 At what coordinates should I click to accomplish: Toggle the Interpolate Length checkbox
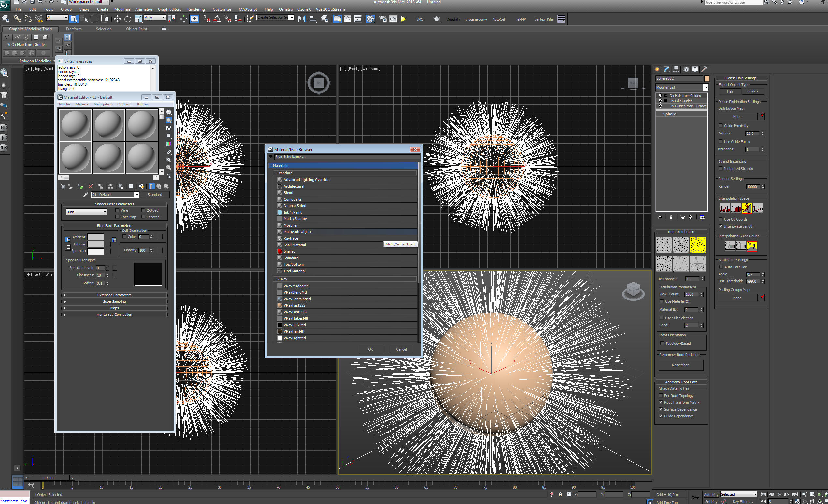point(721,226)
